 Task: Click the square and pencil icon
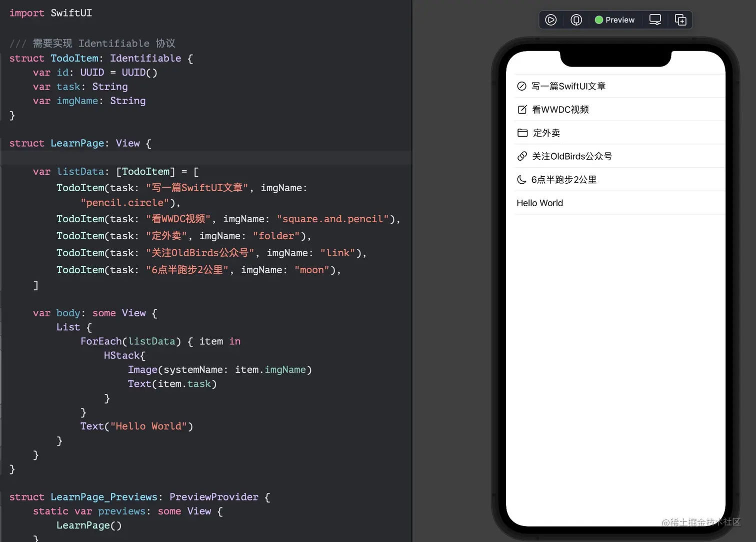pyautogui.click(x=522, y=110)
